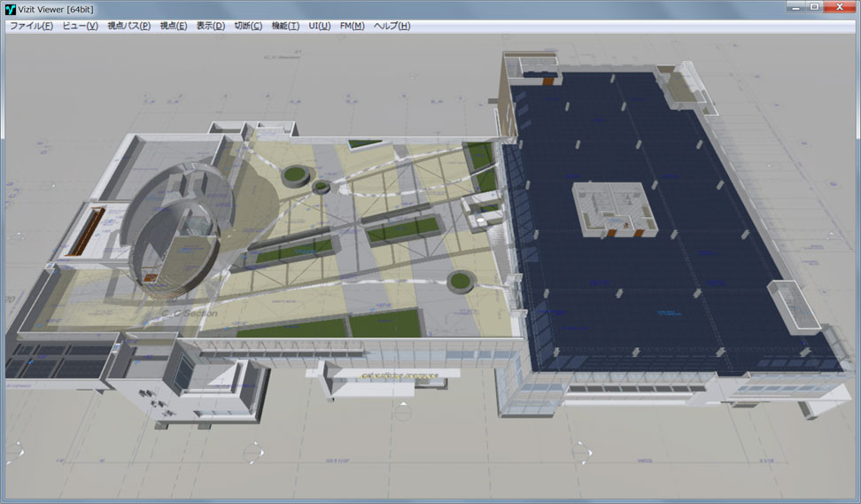
Task: Maximize the Vizit Viewer window
Action: [x=814, y=7]
